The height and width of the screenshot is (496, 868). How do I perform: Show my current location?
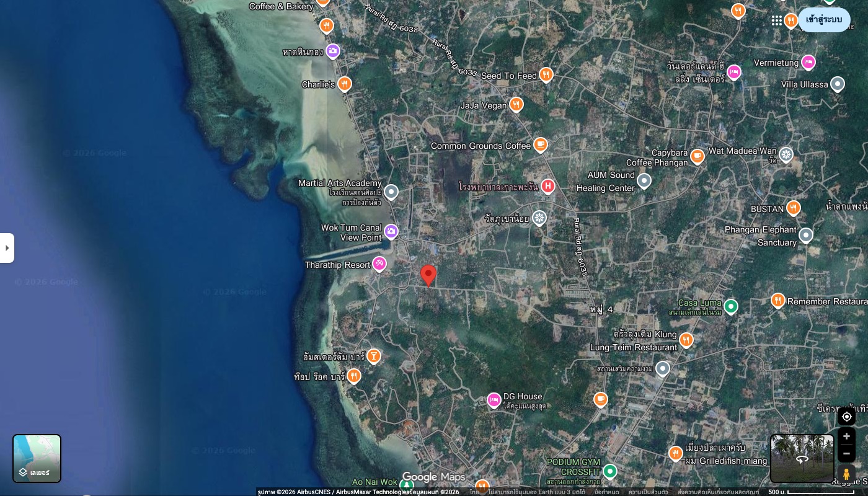coord(847,417)
